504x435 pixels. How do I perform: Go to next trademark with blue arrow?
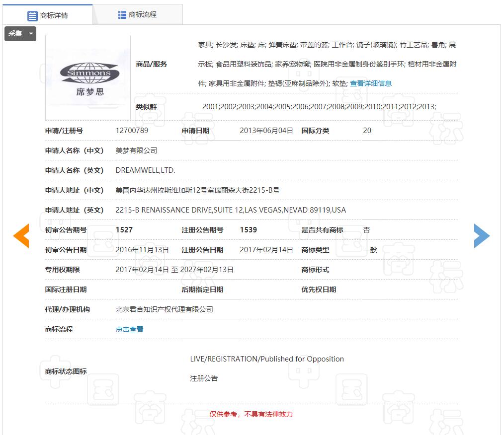tap(482, 236)
